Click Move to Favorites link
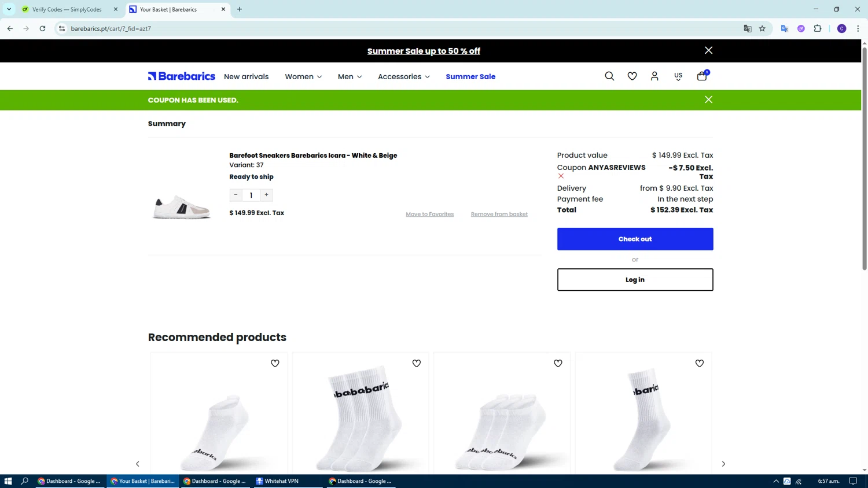Screen dimensions: 868x488 [429, 214]
